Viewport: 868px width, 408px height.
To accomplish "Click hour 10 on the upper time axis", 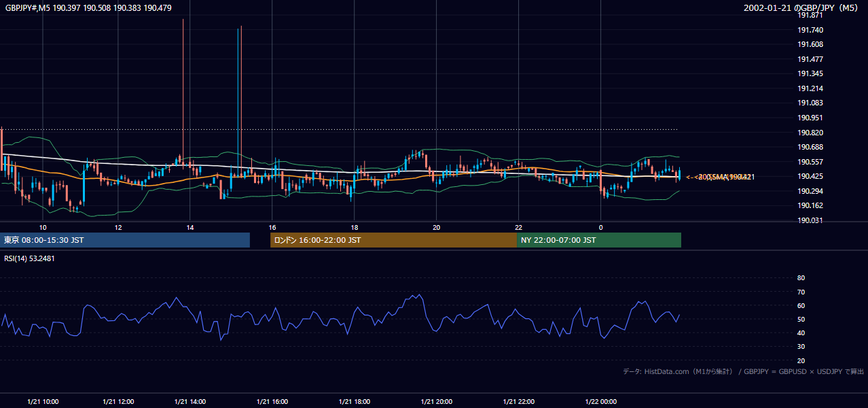I will pyautogui.click(x=43, y=227).
